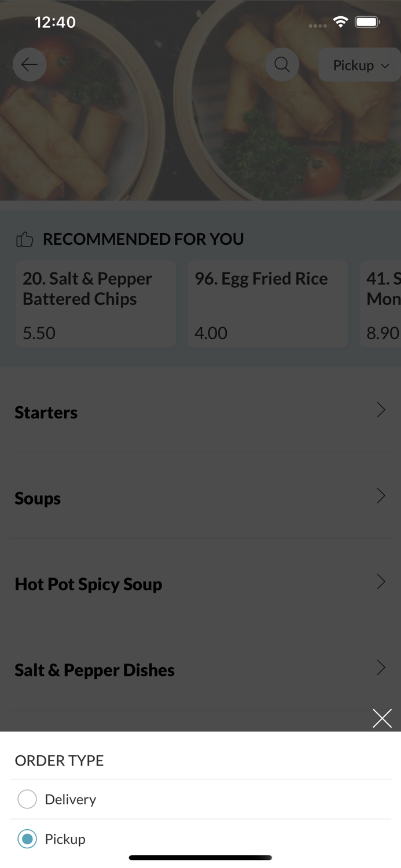Select the 96. Egg Fried Rice card
Viewport: 401px width, 868px height.
coord(267,304)
